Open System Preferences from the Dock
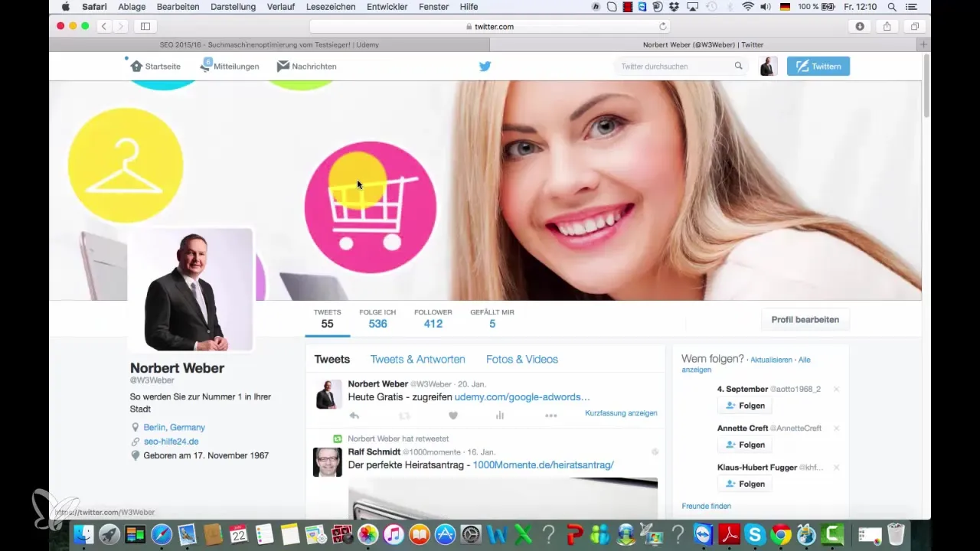The width and height of the screenshot is (980, 551). (x=471, y=534)
